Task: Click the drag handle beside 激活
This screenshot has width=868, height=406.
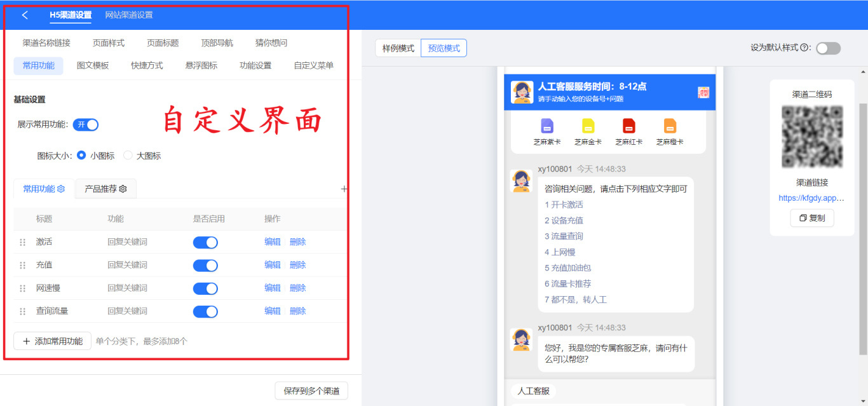Action: pos(23,242)
